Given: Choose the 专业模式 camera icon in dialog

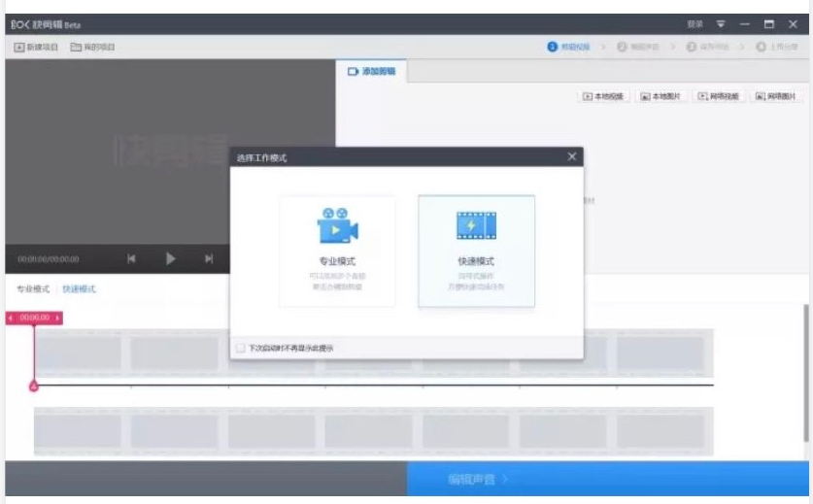Looking at the screenshot, I should tap(338, 225).
